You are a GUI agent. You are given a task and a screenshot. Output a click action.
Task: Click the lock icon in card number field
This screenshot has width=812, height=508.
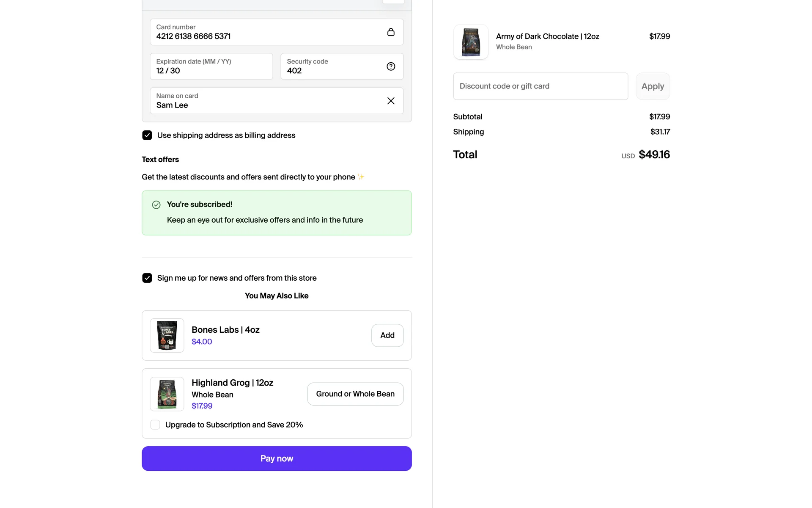(391, 32)
